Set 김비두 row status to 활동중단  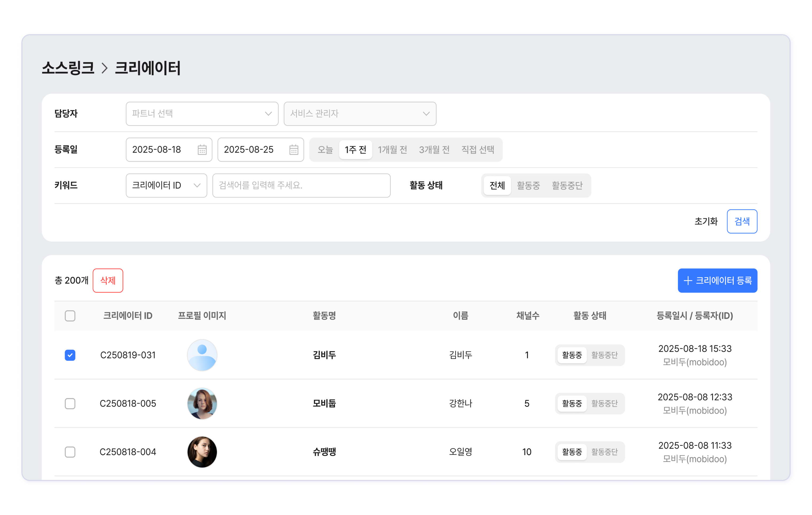tap(604, 355)
